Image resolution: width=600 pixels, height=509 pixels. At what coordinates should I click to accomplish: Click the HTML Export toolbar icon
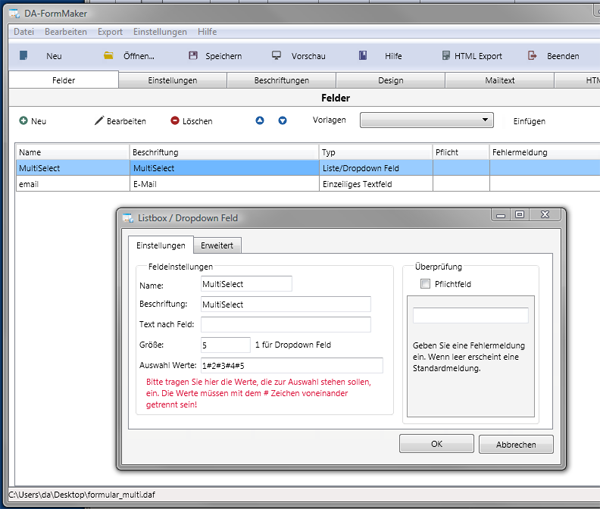point(441,56)
